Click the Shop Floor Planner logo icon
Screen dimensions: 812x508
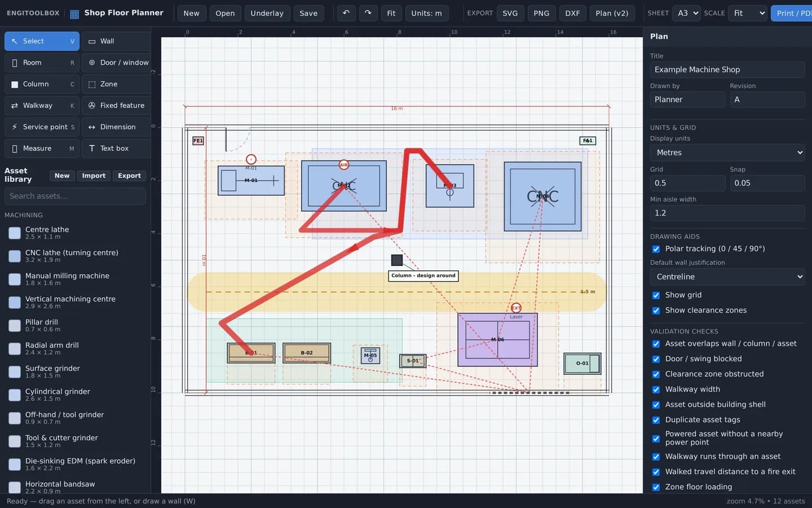coord(74,14)
